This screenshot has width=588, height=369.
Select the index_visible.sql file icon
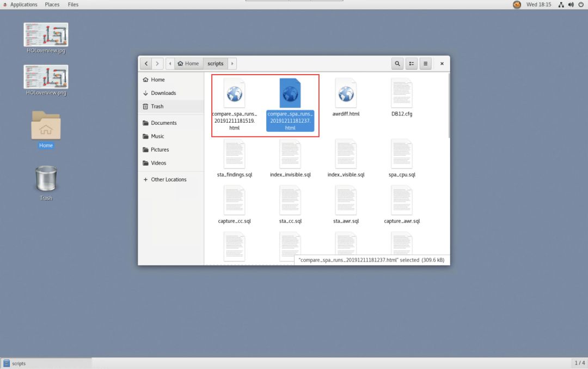point(346,154)
